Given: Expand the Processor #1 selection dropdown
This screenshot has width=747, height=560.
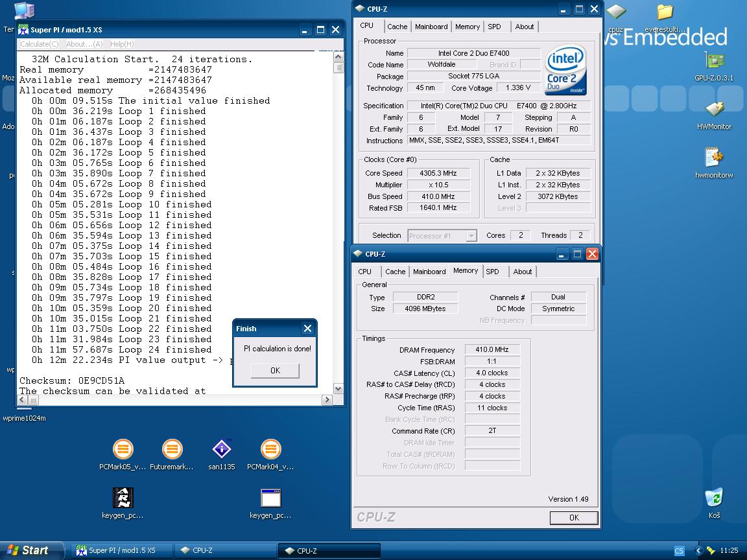Looking at the screenshot, I should pyautogui.click(x=471, y=236).
